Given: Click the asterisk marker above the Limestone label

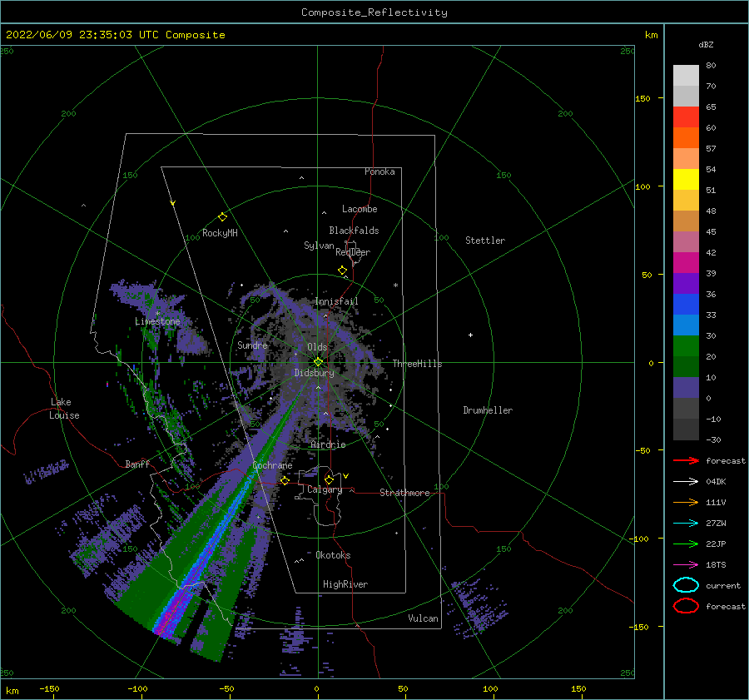Looking at the screenshot, I should click(x=157, y=314).
